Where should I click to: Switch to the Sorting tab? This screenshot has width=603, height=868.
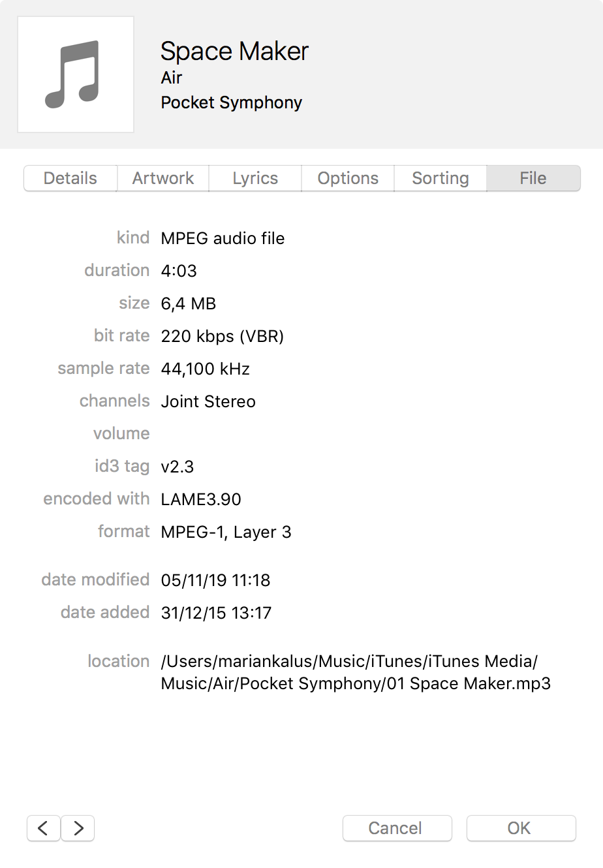(441, 178)
